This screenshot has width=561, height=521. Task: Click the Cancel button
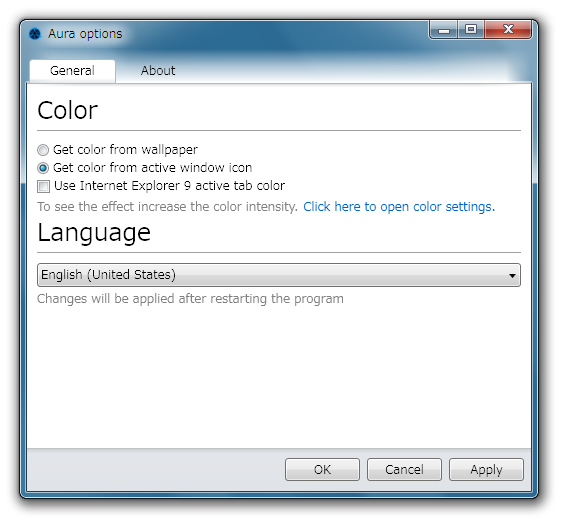coord(404,469)
